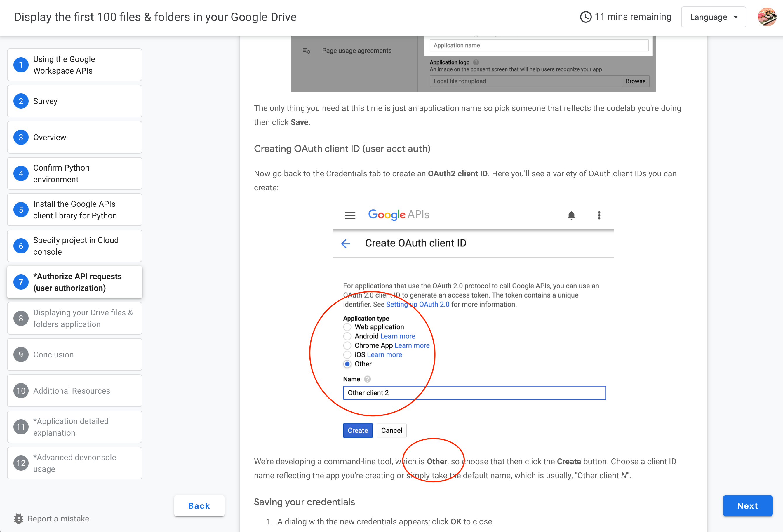Click the Next button

click(748, 506)
